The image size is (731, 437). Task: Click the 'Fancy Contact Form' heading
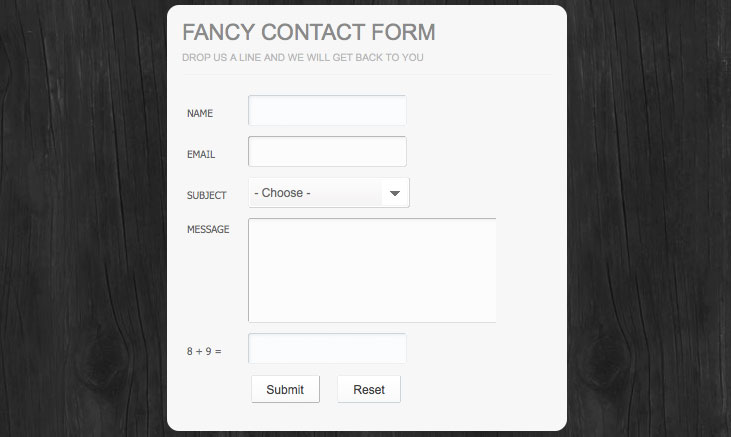[x=309, y=32]
